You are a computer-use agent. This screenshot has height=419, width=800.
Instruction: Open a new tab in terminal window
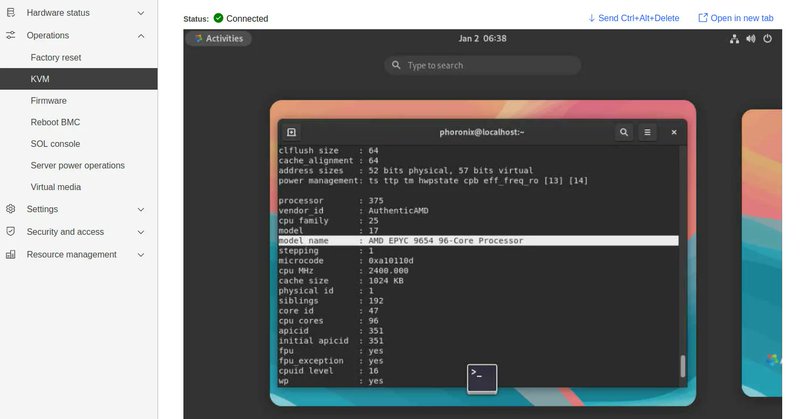click(291, 132)
